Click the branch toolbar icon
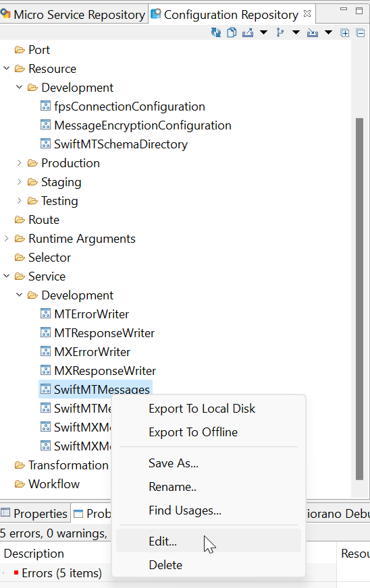The height and width of the screenshot is (588, 370). pyautogui.click(x=280, y=32)
